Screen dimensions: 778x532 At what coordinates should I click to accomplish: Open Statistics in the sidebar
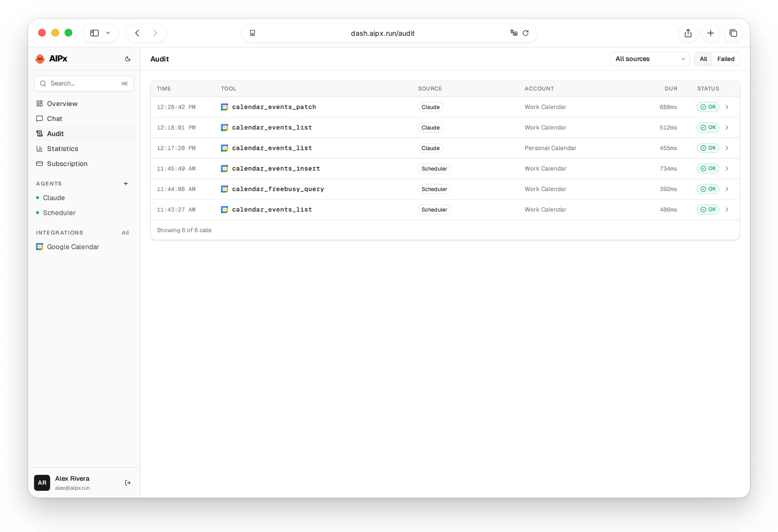tap(85, 149)
